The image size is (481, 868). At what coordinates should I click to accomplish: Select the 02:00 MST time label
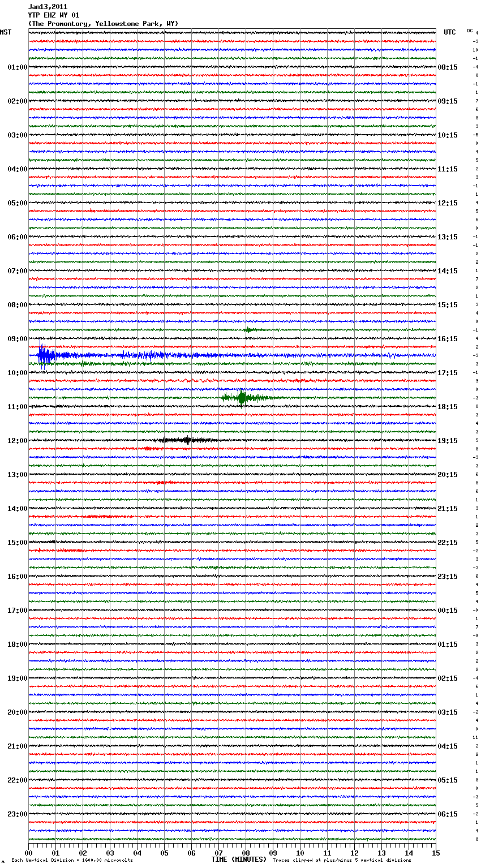[x=17, y=101]
